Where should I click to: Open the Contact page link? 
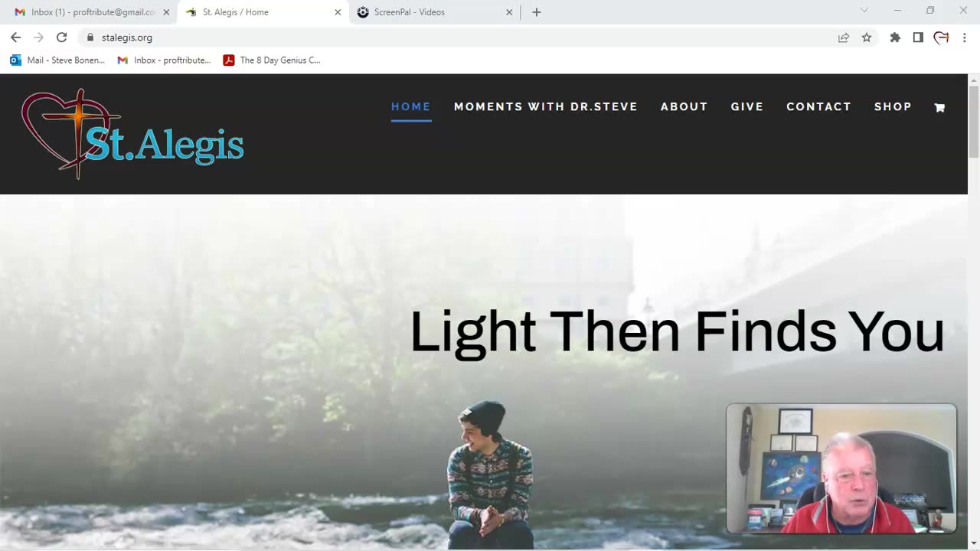(818, 106)
